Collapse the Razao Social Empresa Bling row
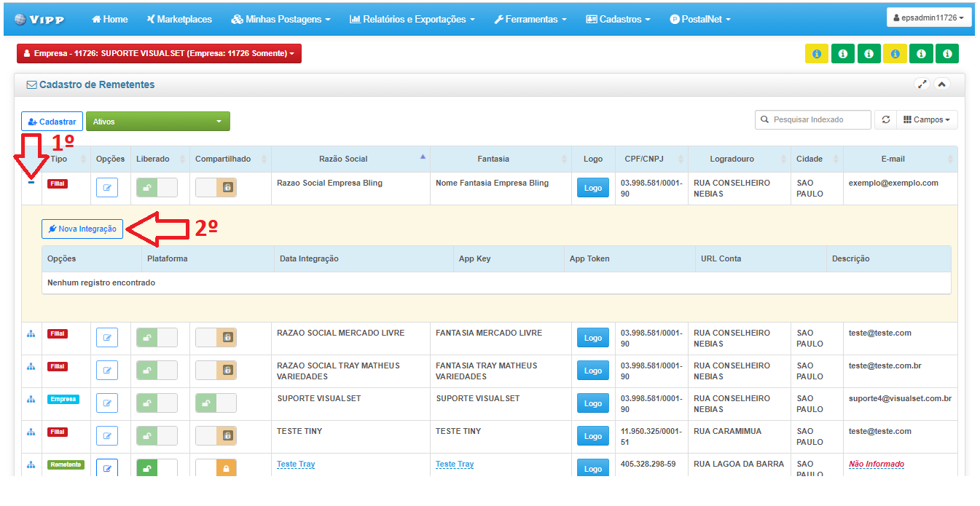This screenshot has width=980, height=506. 31,182
